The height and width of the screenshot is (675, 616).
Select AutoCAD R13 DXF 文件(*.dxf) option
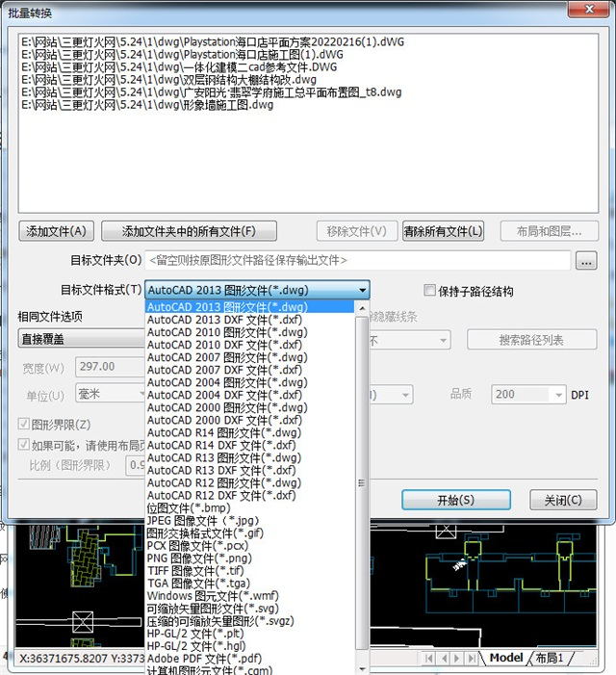(x=250, y=470)
